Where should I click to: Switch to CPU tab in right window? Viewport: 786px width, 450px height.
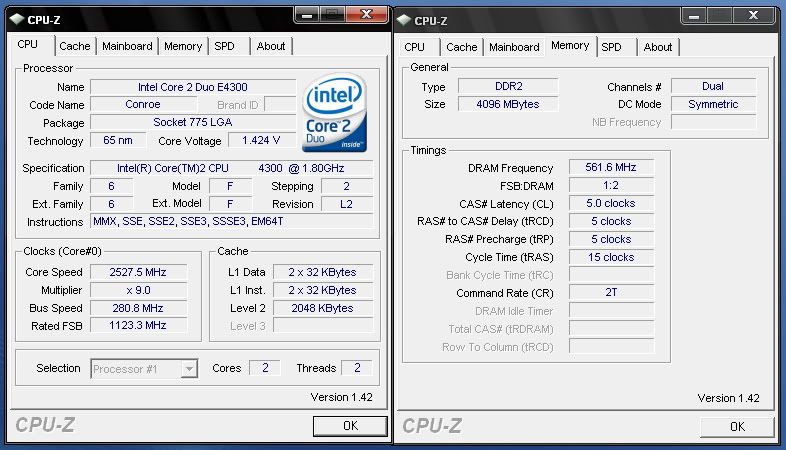(x=414, y=47)
